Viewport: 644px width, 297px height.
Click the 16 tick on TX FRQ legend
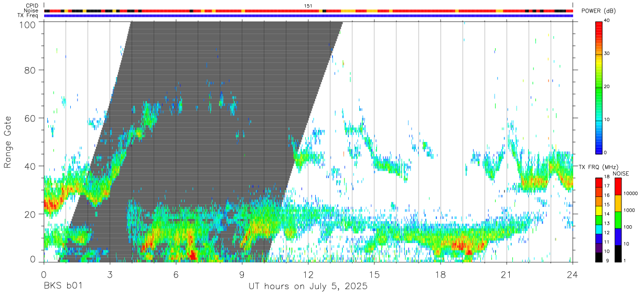[606, 195]
